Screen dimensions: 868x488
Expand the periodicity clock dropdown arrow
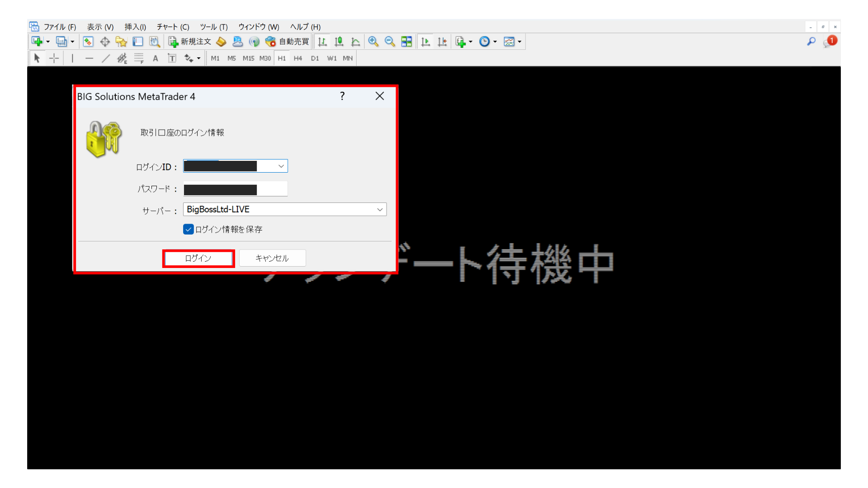tap(495, 42)
